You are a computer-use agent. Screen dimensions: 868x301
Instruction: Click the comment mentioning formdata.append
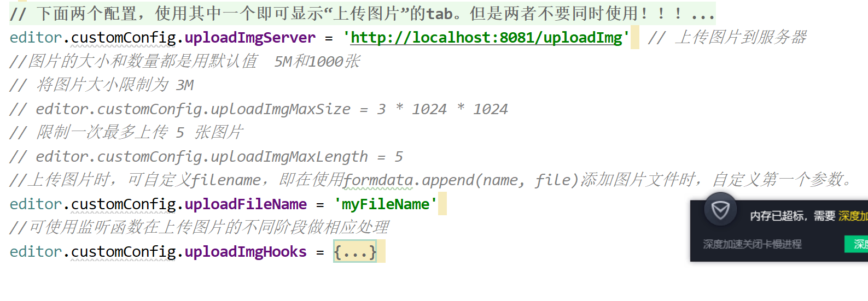click(x=430, y=180)
